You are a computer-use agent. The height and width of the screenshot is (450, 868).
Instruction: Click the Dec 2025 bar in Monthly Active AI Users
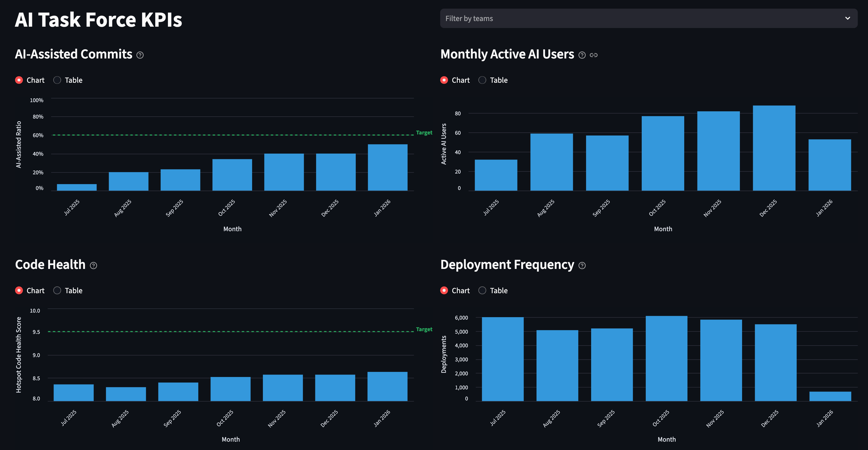tap(774, 148)
